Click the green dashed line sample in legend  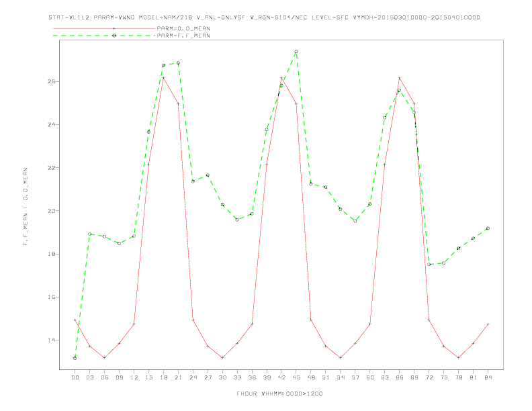[x=104, y=36]
